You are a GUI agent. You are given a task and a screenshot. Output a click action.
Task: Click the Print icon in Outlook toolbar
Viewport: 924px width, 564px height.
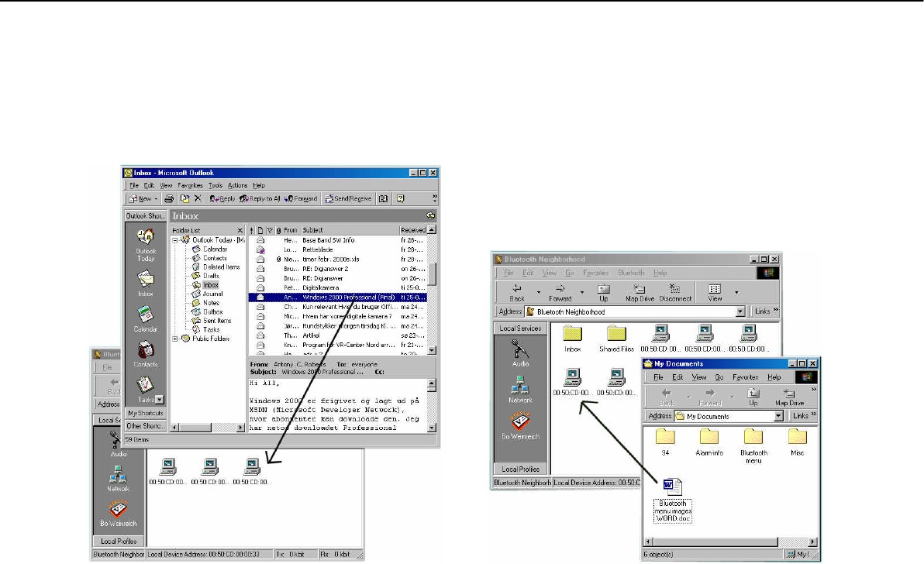point(169,199)
